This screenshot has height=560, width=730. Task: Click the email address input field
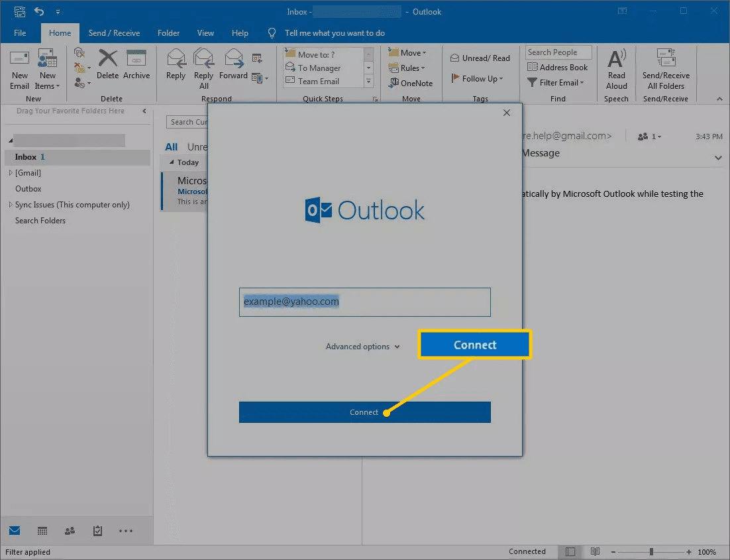(364, 302)
